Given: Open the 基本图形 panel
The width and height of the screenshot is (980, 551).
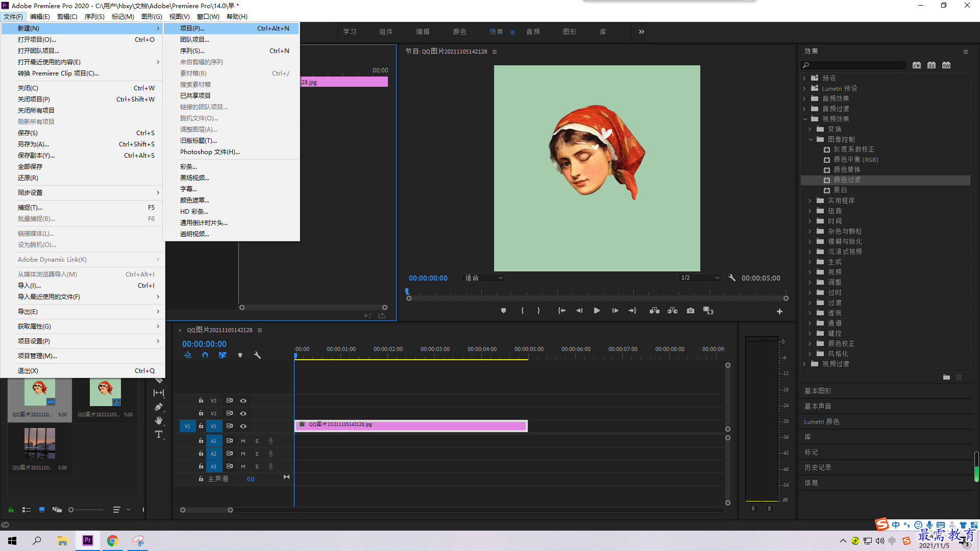Looking at the screenshot, I should click(x=818, y=391).
